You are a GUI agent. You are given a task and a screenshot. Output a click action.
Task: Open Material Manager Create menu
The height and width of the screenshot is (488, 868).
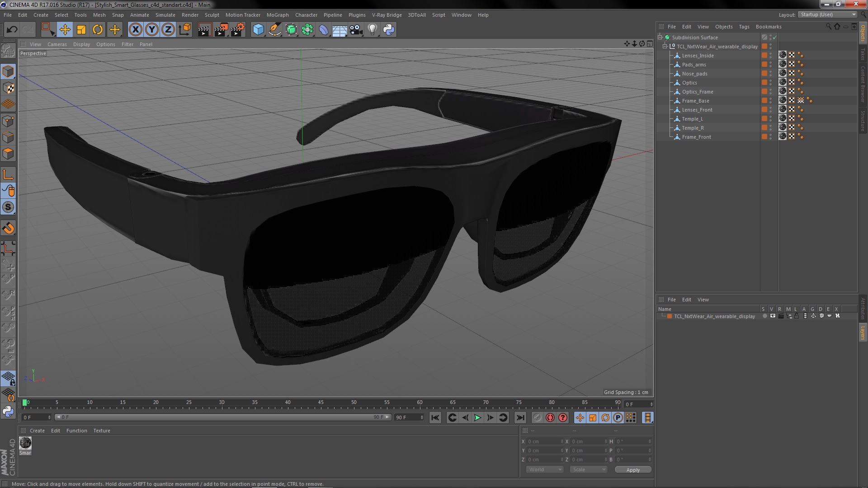[x=37, y=431]
